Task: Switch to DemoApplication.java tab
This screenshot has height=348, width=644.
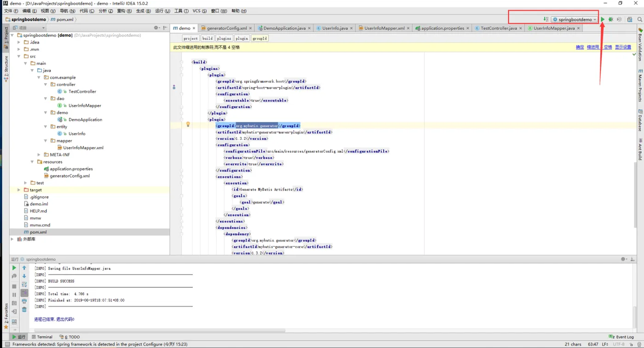Action: [x=284, y=28]
